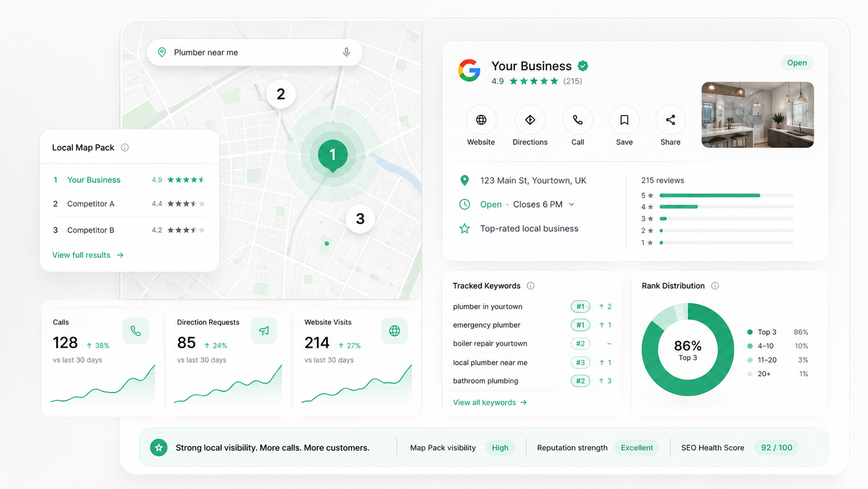This screenshot has width=868, height=489.
Task: Open View full results link
Action: click(x=88, y=255)
